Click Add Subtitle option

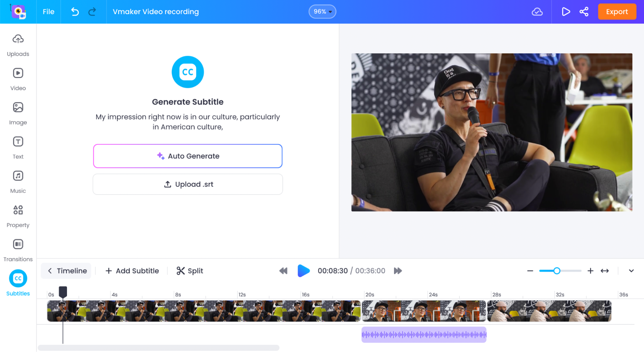(x=132, y=271)
